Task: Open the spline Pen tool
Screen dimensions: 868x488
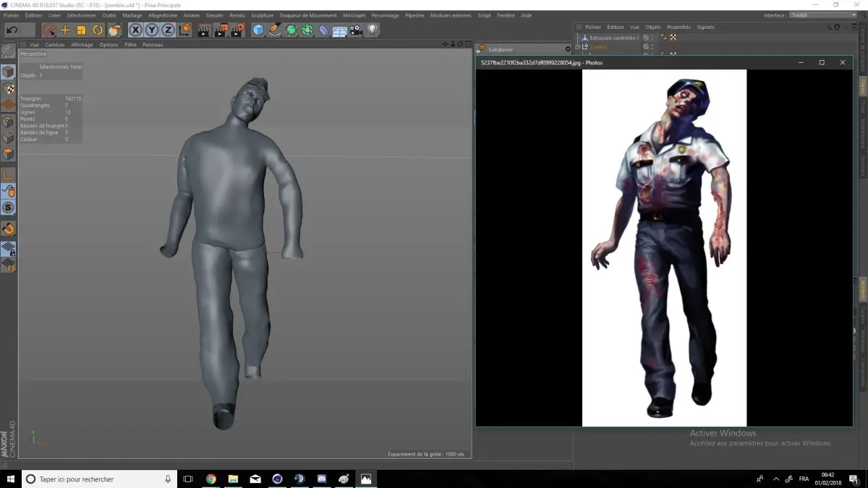Action: click(x=275, y=30)
